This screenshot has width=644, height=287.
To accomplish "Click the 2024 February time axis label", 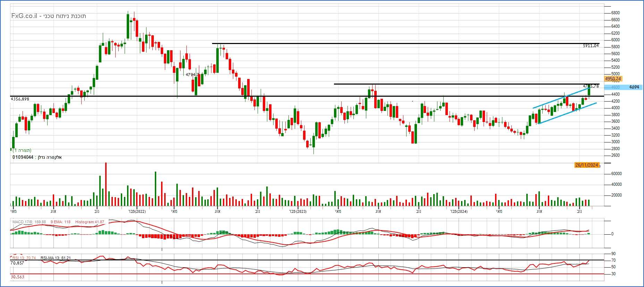I will [x=459, y=211].
